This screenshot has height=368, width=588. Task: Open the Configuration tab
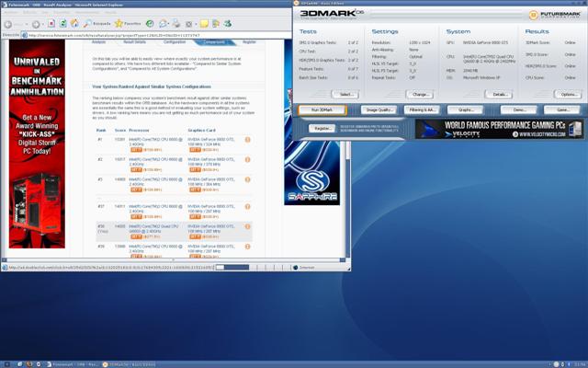174,41
